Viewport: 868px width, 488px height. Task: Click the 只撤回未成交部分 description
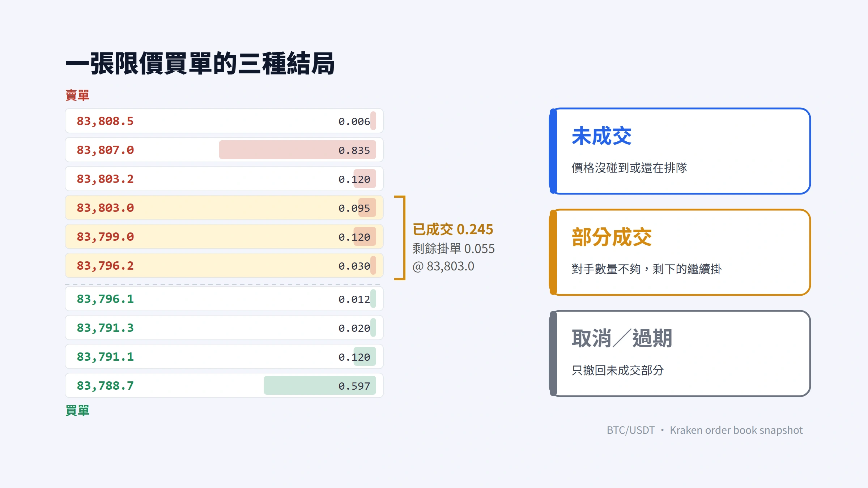(x=618, y=370)
